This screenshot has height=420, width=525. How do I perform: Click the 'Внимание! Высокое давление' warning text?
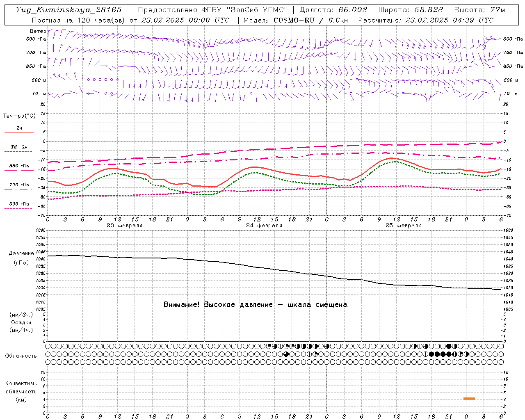click(218, 305)
